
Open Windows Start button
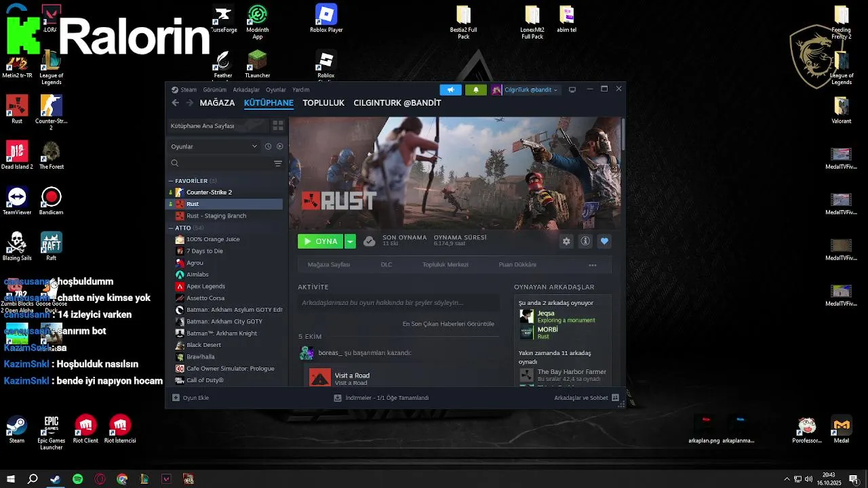click(10, 479)
